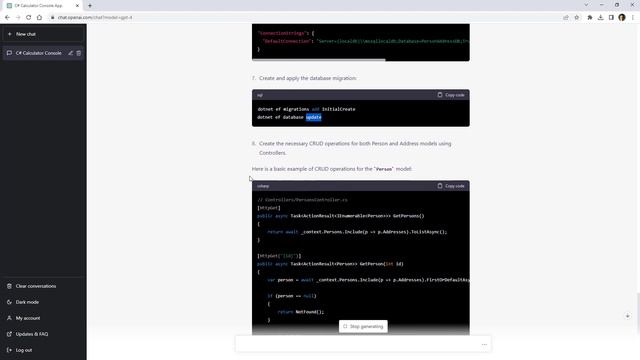
Task: Click the site lock icon in address bar
Action: 52,18
